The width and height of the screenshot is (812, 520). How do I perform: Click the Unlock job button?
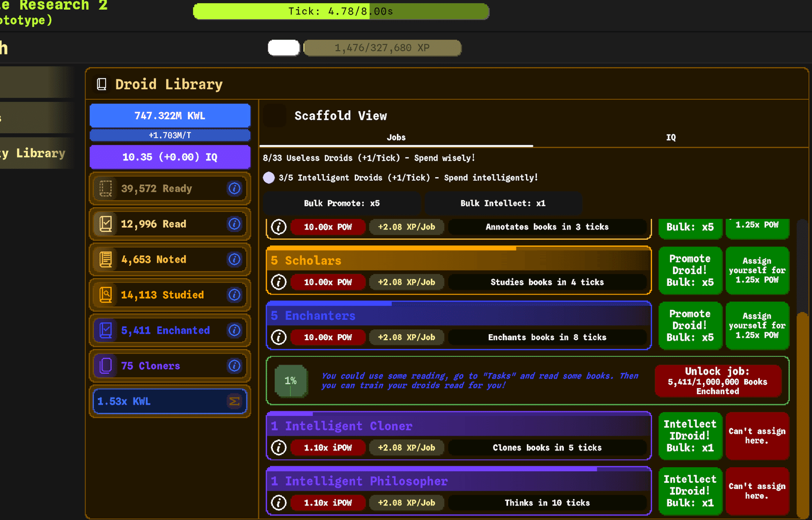click(x=718, y=381)
